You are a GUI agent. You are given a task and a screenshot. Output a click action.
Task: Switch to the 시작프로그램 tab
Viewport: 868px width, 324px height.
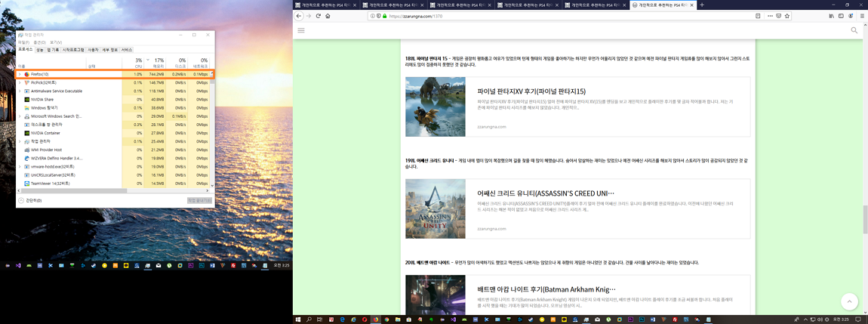pos(74,50)
